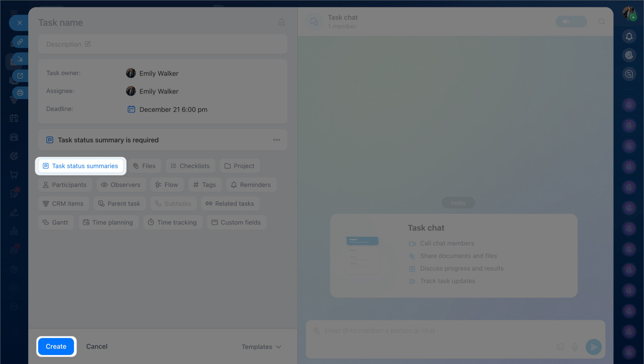Viewport: 644px width, 364px height.
Task: Click the fire priority icon beside Task name
Action: click(x=281, y=23)
